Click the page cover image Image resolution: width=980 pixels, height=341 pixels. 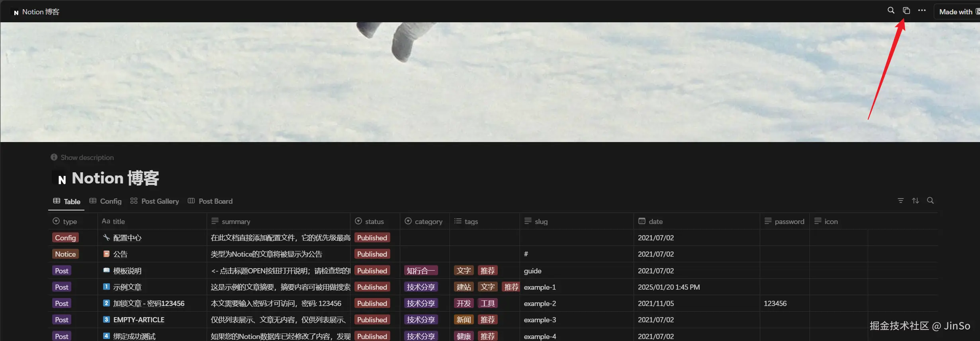point(490,82)
